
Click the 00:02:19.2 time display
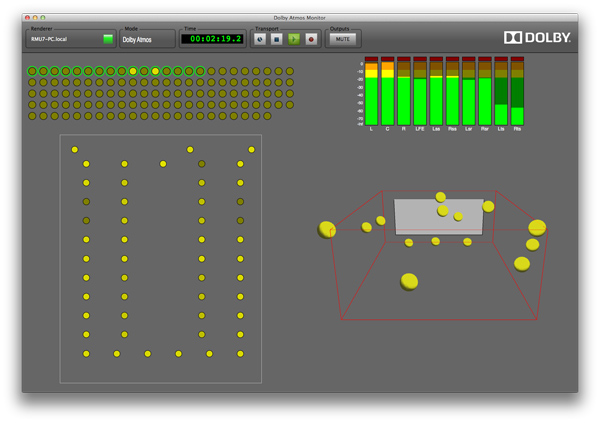coord(212,39)
